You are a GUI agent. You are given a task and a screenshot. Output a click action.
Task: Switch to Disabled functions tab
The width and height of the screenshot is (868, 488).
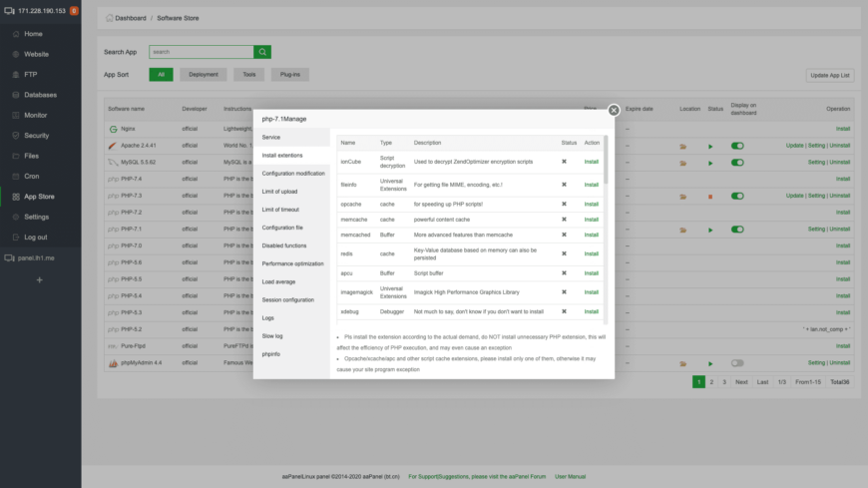point(284,245)
